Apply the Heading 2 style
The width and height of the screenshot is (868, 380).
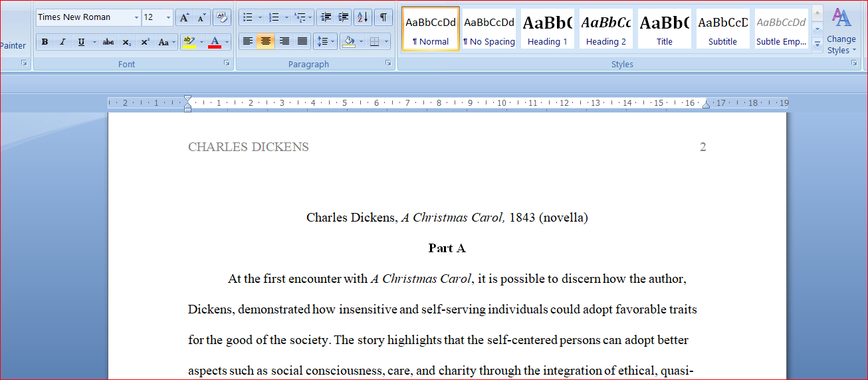tap(606, 29)
